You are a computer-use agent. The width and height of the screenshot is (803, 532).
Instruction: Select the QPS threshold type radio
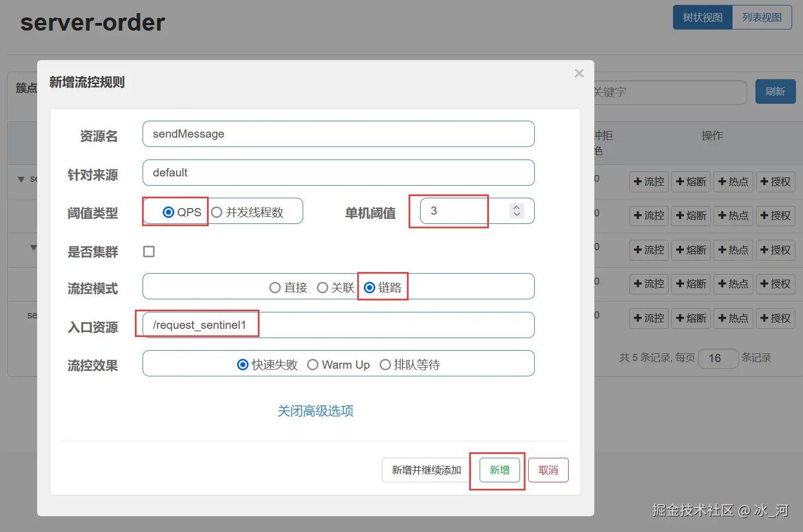[168, 212]
